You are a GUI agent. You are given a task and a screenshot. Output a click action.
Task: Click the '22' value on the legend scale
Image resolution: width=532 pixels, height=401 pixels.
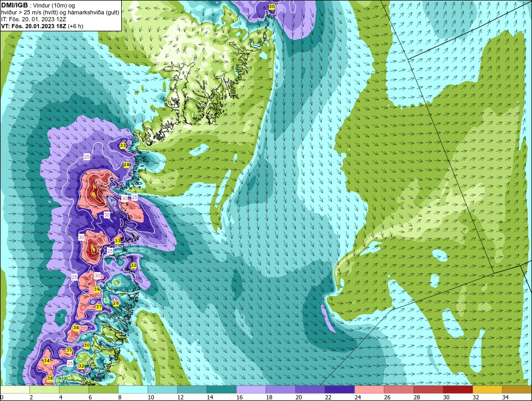[x=328, y=397]
